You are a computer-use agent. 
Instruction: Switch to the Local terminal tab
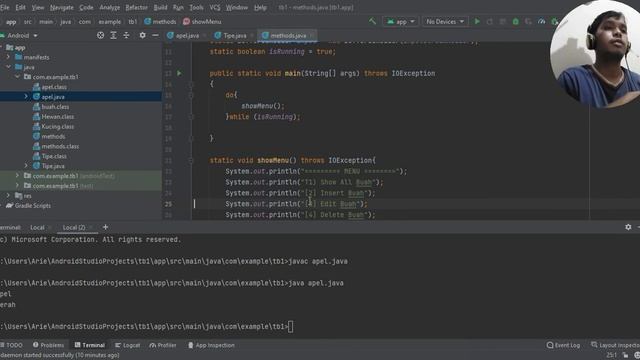pos(37,227)
